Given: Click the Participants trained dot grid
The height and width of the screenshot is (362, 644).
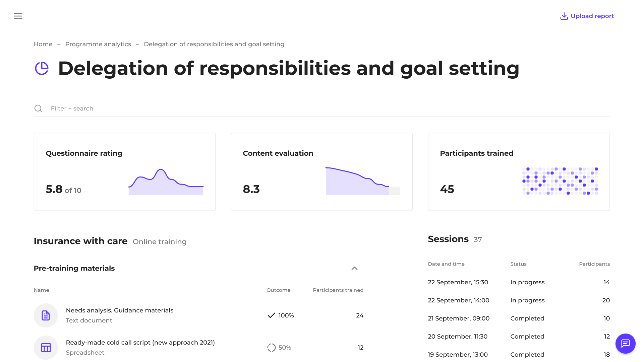Looking at the screenshot, I should [x=560, y=181].
